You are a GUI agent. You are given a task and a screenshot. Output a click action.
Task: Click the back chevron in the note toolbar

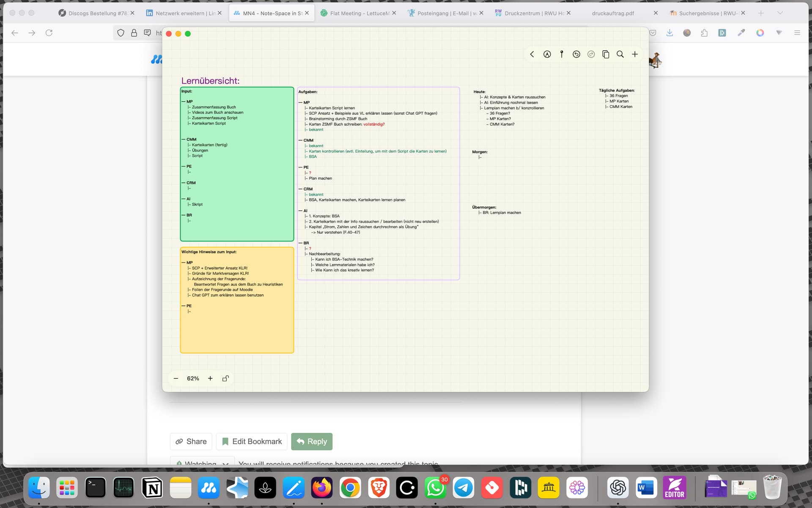[x=532, y=54]
